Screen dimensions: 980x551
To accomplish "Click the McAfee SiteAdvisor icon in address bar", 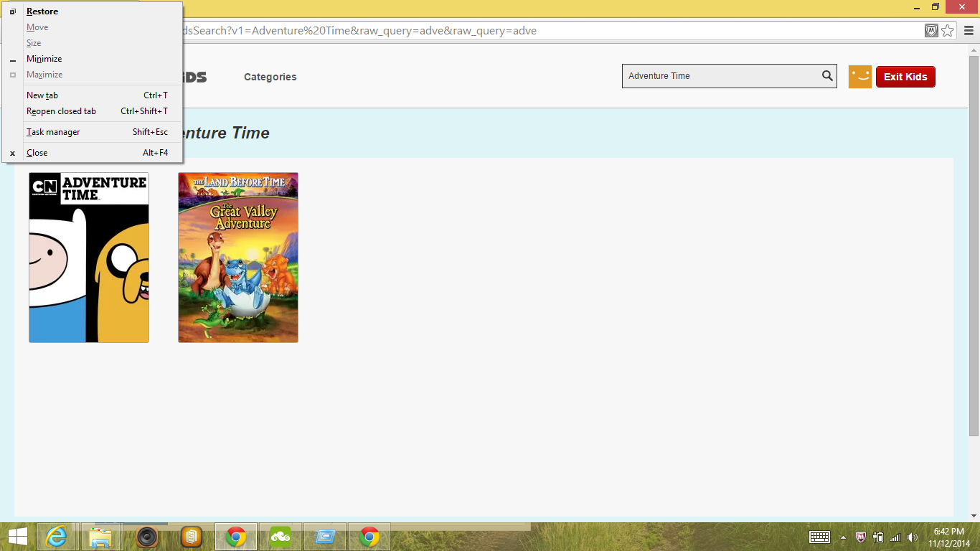I will [x=931, y=31].
